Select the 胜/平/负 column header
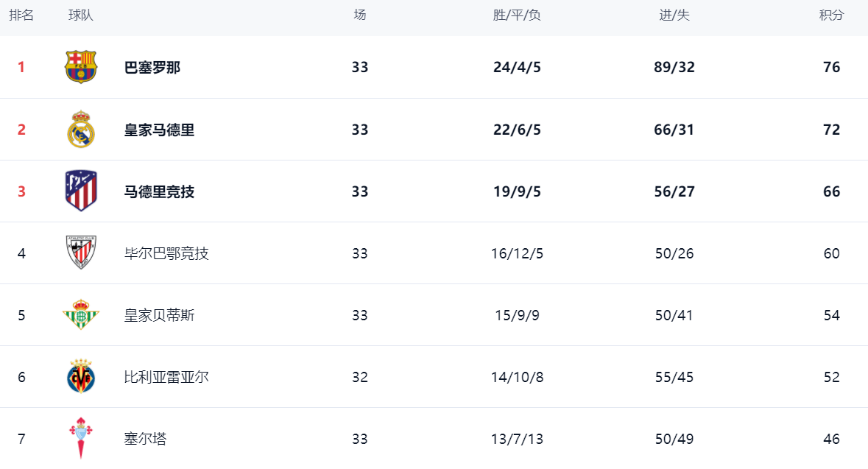The image size is (868, 469). [x=517, y=15]
